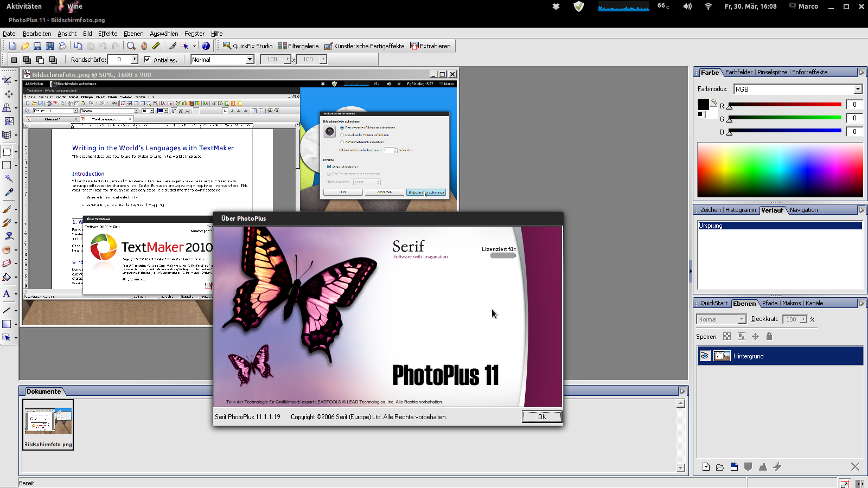Open the Filtergalerie
868x488 pixels.
pyautogui.click(x=298, y=46)
